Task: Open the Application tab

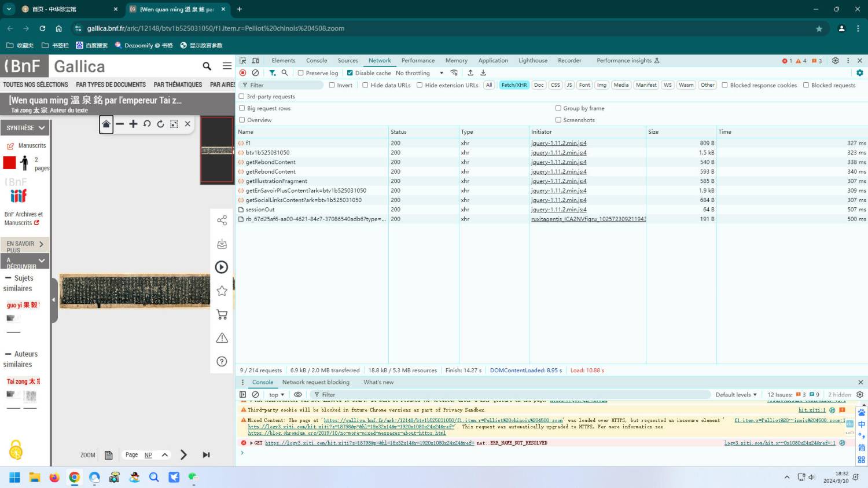Action: click(x=493, y=60)
